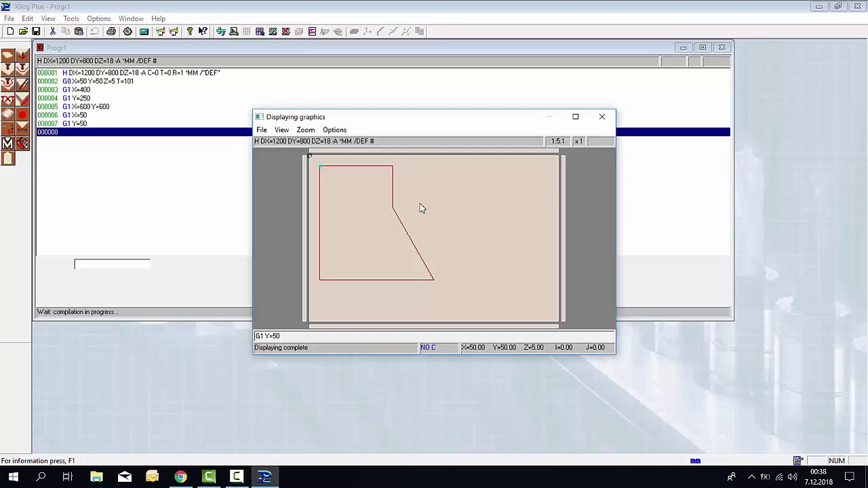This screenshot has height=488, width=868.
Task: Open Zoom menu in Displaying graphics window
Action: pos(305,129)
